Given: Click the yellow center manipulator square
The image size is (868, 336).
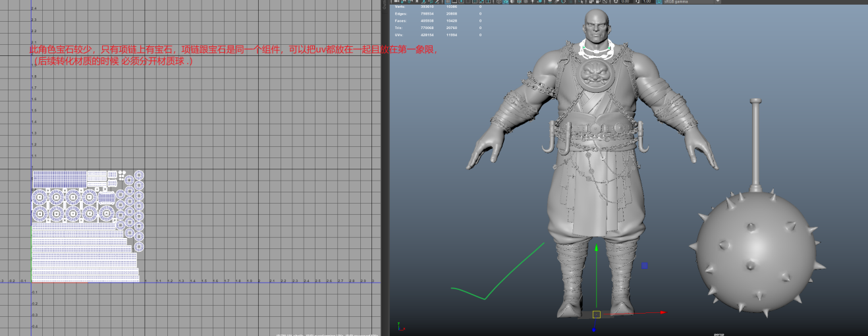Looking at the screenshot, I should [596, 314].
